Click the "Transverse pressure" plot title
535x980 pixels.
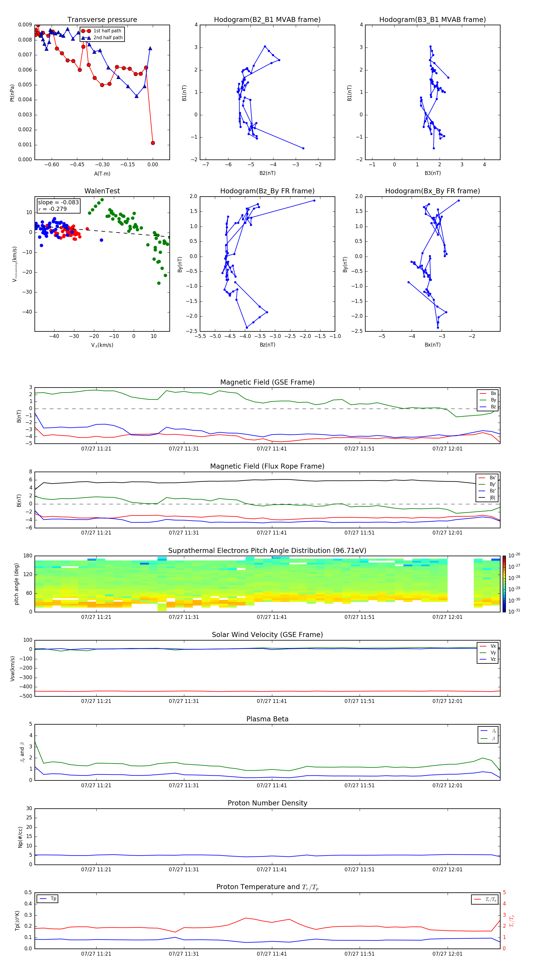coord(102,20)
